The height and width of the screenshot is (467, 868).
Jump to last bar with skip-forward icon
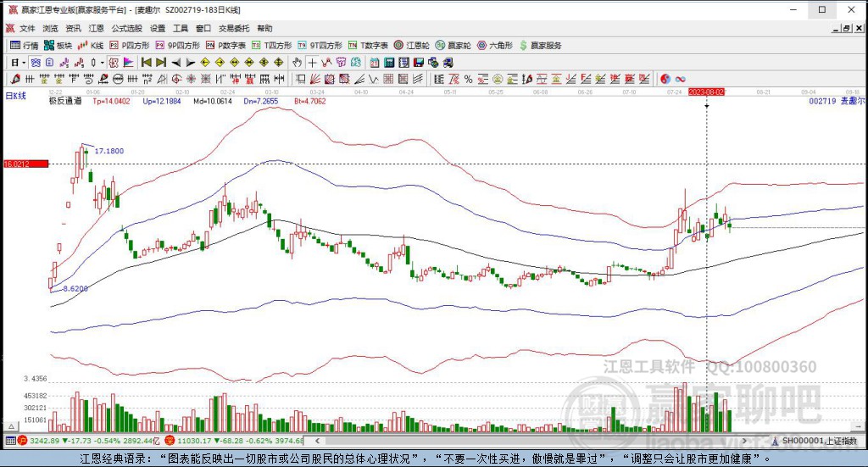click(x=161, y=63)
